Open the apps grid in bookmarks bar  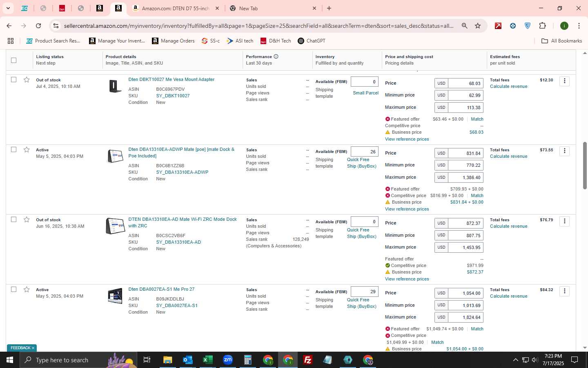click(x=11, y=41)
